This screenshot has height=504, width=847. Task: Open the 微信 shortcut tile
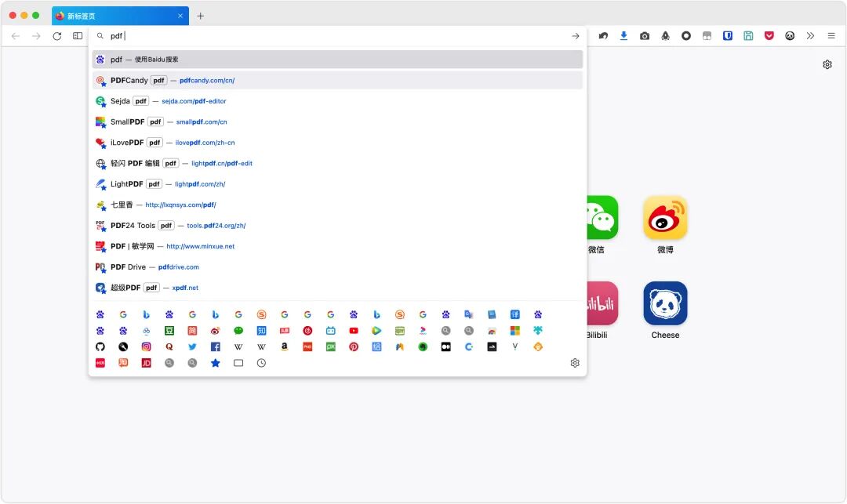click(x=602, y=217)
